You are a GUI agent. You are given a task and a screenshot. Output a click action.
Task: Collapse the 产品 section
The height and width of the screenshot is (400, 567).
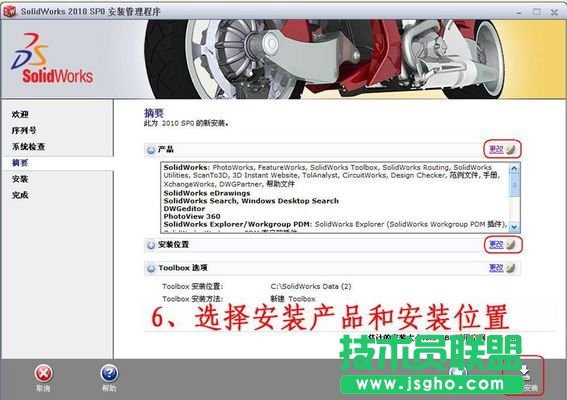[x=151, y=150]
